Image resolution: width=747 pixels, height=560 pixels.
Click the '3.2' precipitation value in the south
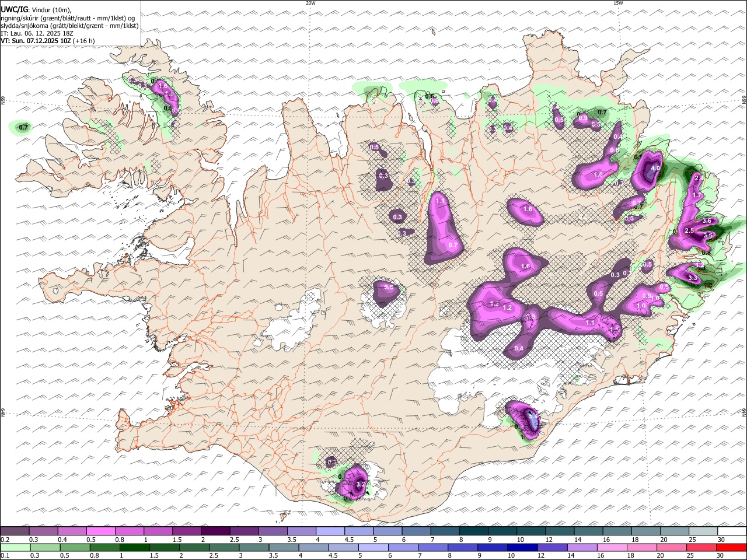[361, 484]
